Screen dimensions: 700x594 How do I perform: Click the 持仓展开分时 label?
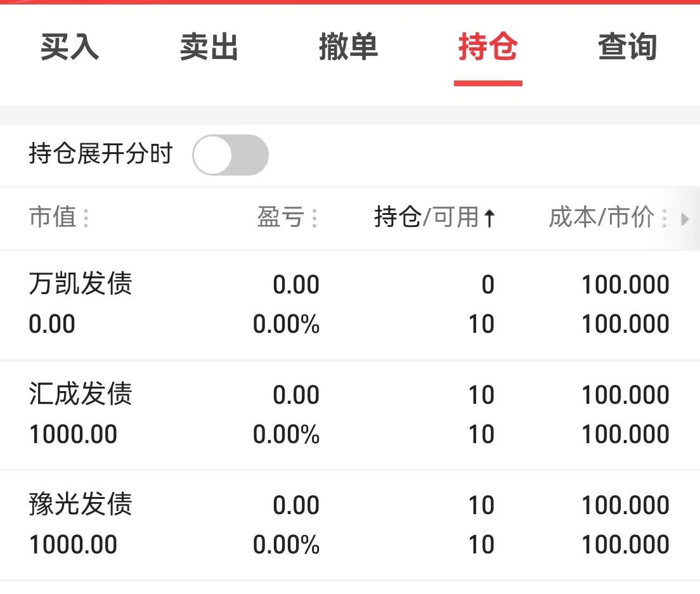click(100, 154)
